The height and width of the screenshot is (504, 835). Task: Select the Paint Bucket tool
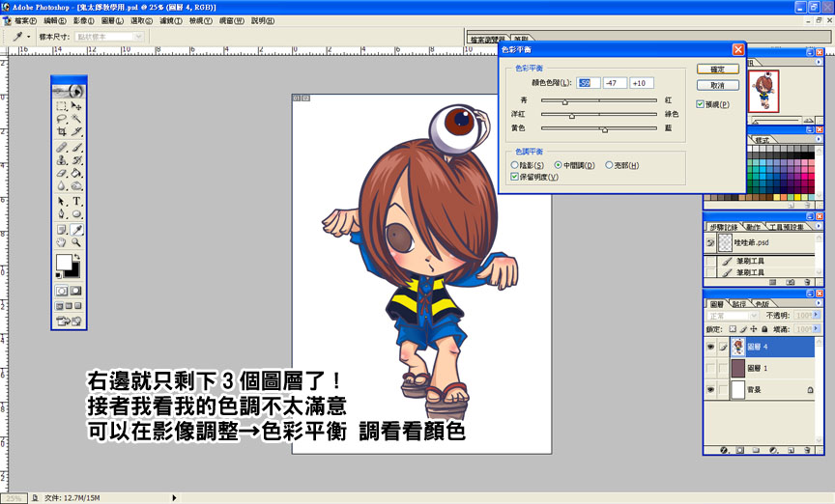(x=76, y=173)
